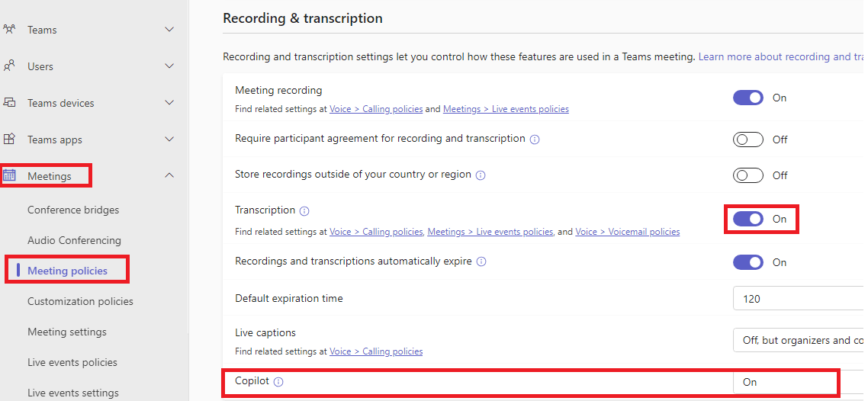Collapse the Meetings section chevron

169,175
